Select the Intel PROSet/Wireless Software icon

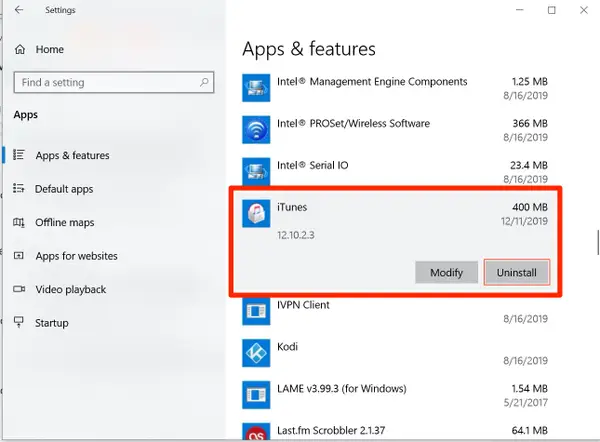point(256,130)
